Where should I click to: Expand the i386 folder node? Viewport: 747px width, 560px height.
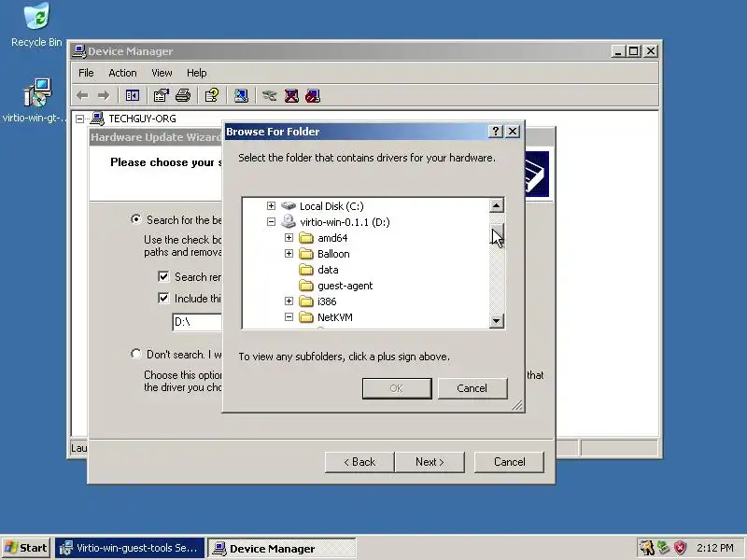click(289, 301)
